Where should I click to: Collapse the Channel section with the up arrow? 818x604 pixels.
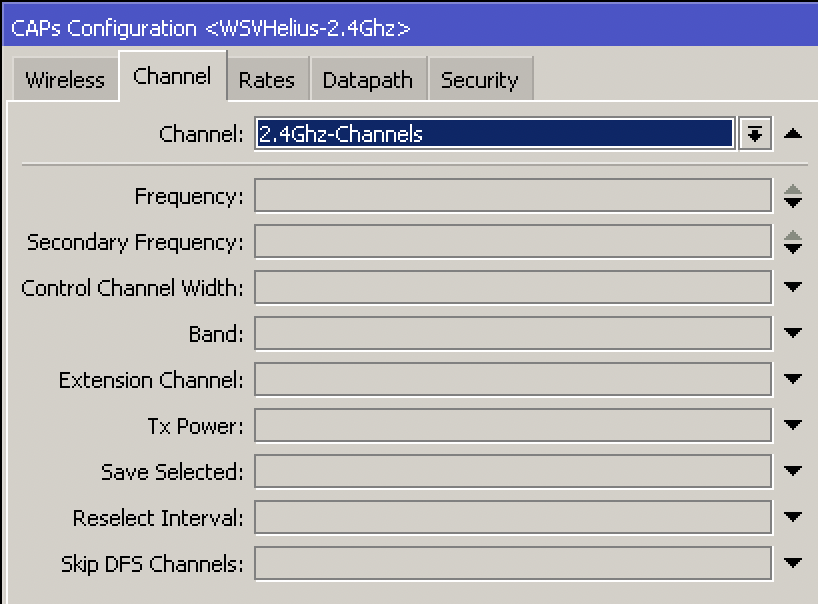pos(793,132)
